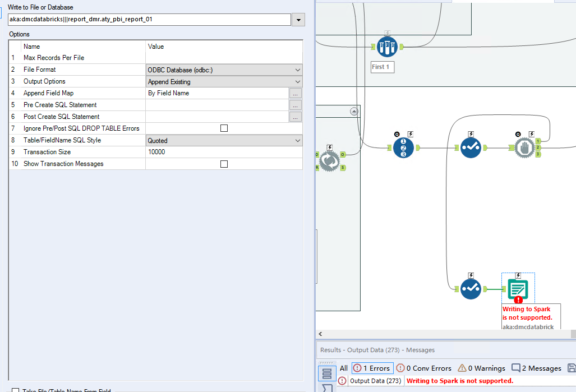Click the Select tool after Record ID
Screen dimensions: 576x392
click(471, 148)
